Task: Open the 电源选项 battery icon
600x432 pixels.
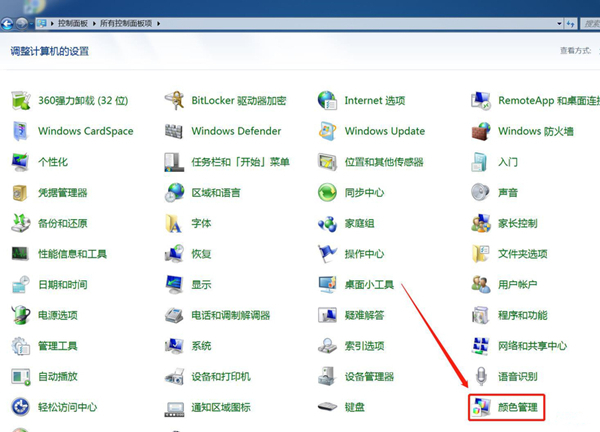Action: (x=21, y=315)
